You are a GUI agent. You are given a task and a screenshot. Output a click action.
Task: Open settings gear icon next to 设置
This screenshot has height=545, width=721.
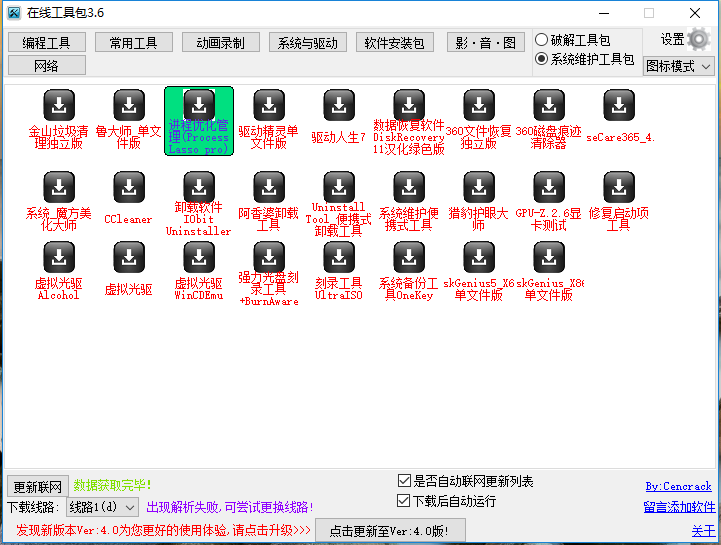point(698,40)
